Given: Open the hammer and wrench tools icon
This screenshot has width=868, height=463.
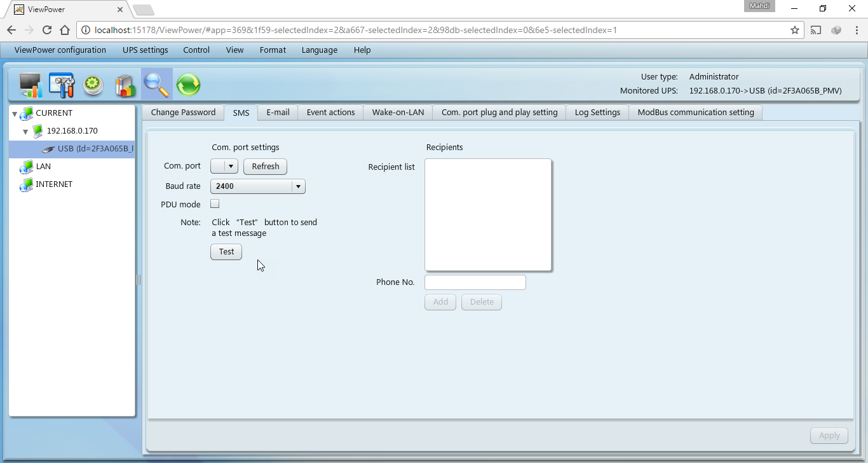Looking at the screenshot, I should (x=62, y=85).
